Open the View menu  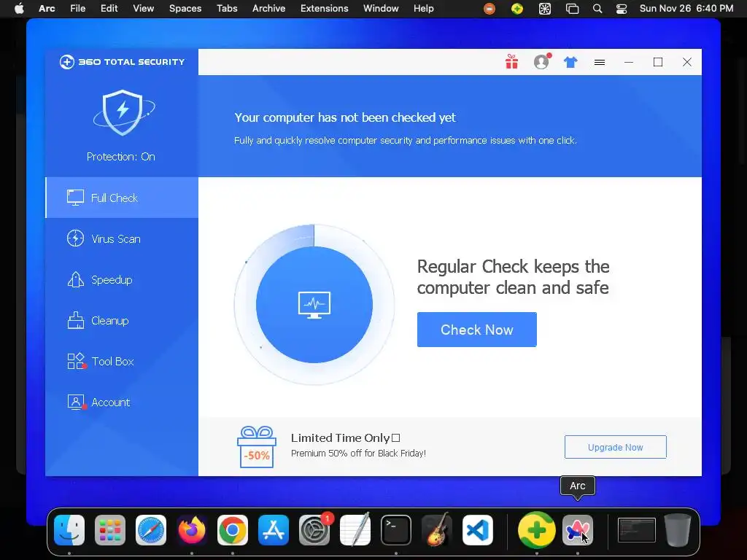[144, 9]
